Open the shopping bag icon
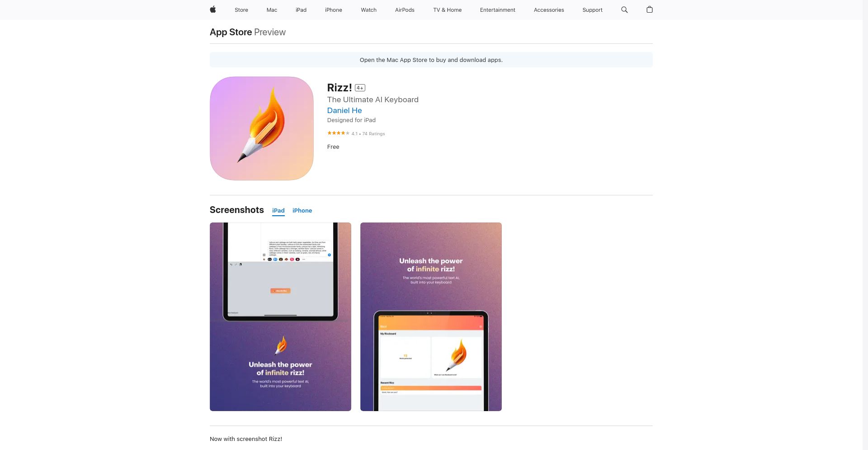 tap(649, 9)
